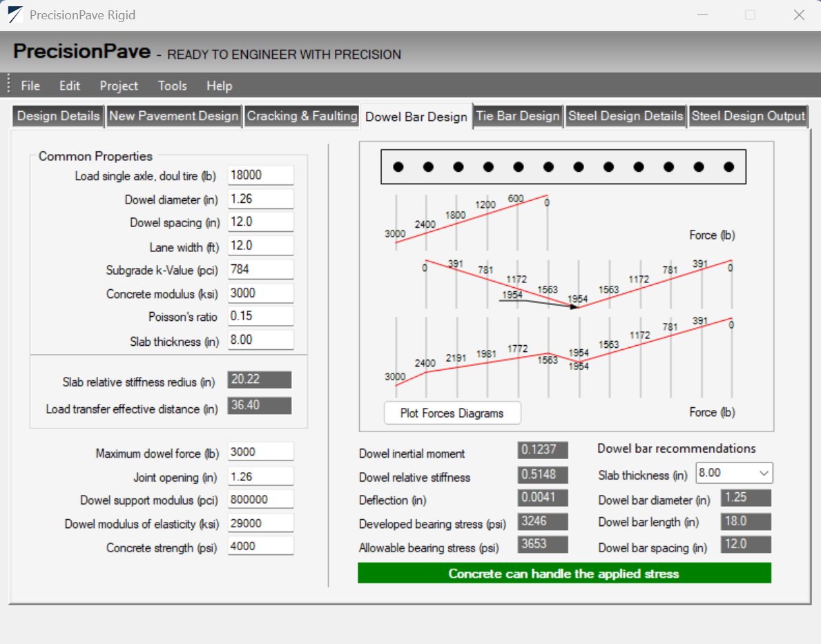Open the Steel Design Details tab
Image resolution: width=821 pixels, height=644 pixels.
click(626, 116)
